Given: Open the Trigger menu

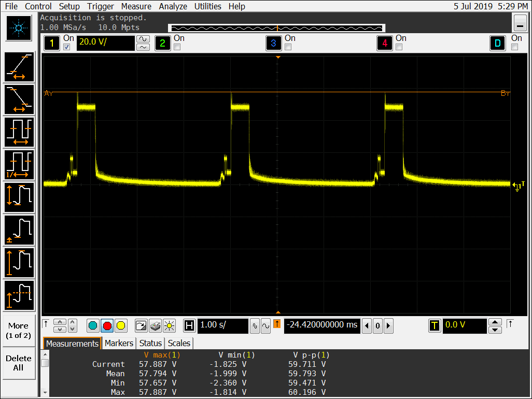Looking at the screenshot, I should tap(101, 6).
